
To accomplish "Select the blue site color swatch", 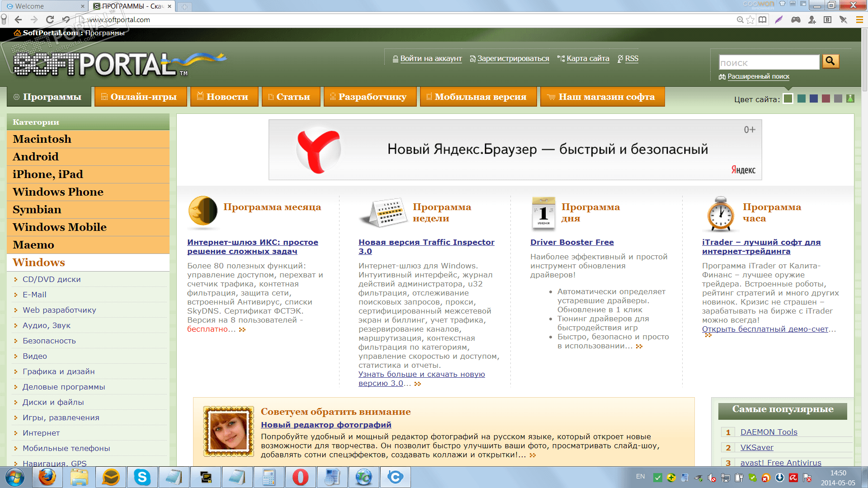I will click(814, 99).
